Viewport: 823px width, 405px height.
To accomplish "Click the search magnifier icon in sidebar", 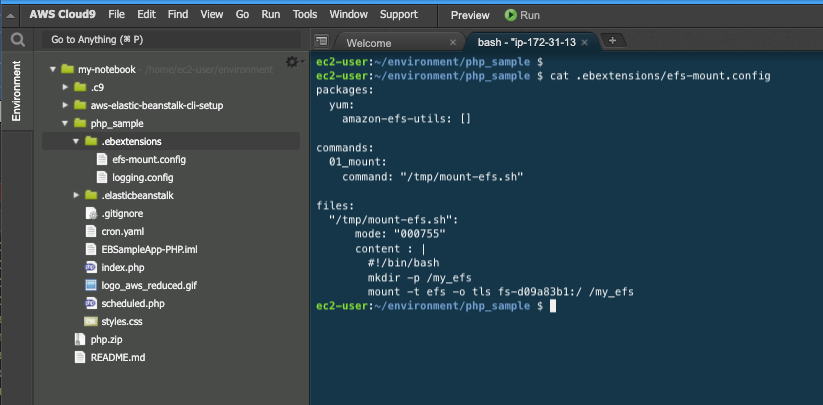I will pyautogui.click(x=17, y=40).
